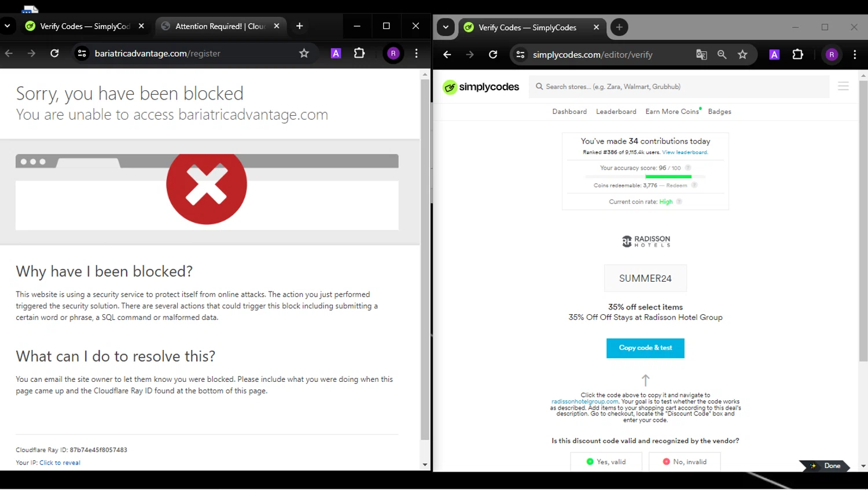The height and width of the screenshot is (490, 868).
Task: Expand tab search dropdown in left browser
Action: [8, 26]
